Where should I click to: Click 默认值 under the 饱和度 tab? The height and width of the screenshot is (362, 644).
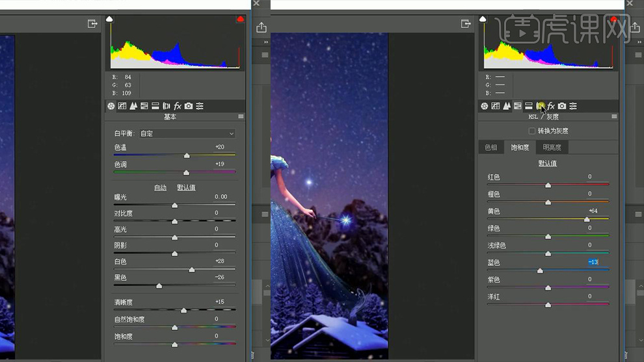pyautogui.click(x=547, y=164)
